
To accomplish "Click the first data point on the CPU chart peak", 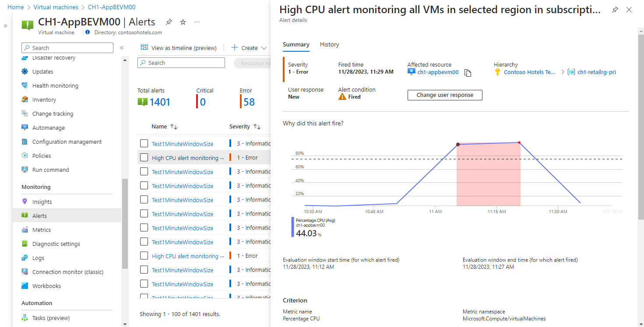I will [458, 144].
